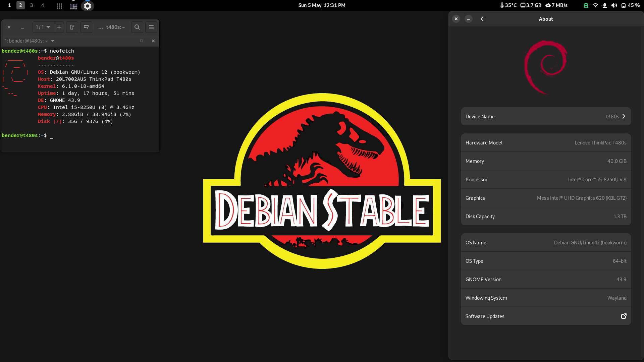Open the Tilix hamburger menu
The width and height of the screenshot is (644, 362).
click(x=151, y=27)
